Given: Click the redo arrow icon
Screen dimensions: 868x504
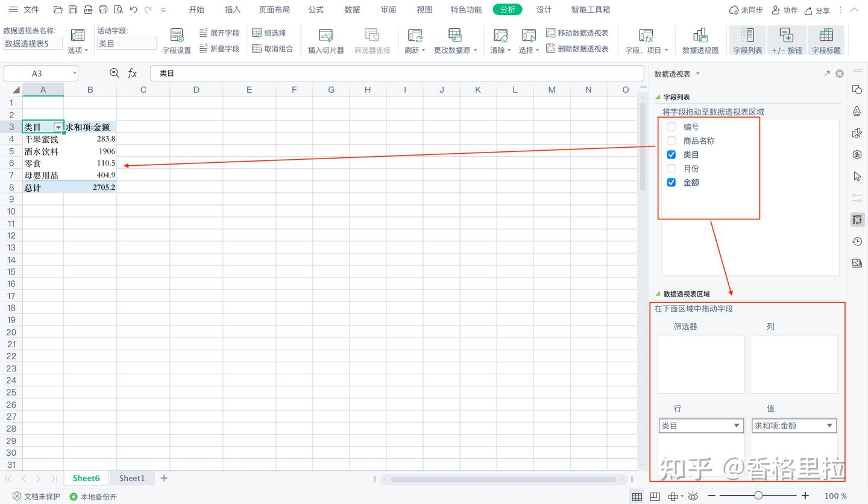Looking at the screenshot, I should pyautogui.click(x=148, y=10).
